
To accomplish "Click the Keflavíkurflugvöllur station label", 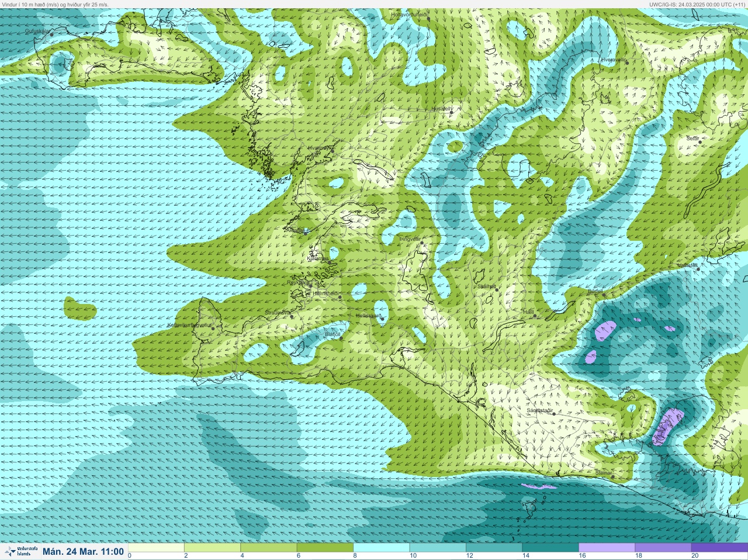I will pyautogui.click(x=188, y=325).
